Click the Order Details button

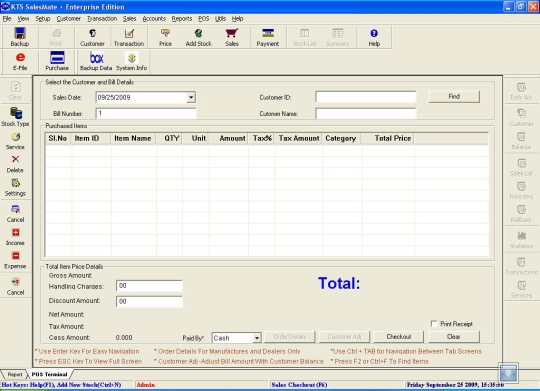290,337
